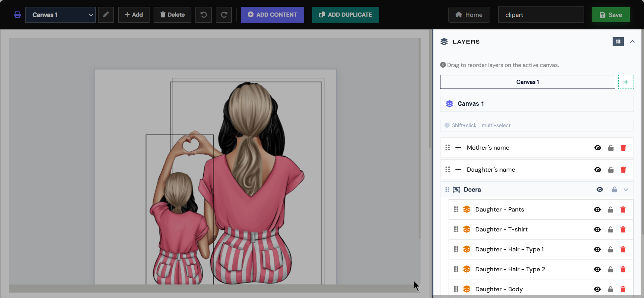The height and width of the screenshot is (298, 644).
Task: Click the Dcera group drag handle
Action: pos(447,190)
